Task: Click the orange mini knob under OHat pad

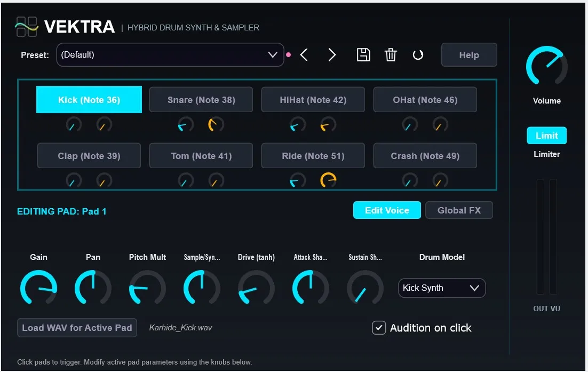Action: (x=440, y=124)
